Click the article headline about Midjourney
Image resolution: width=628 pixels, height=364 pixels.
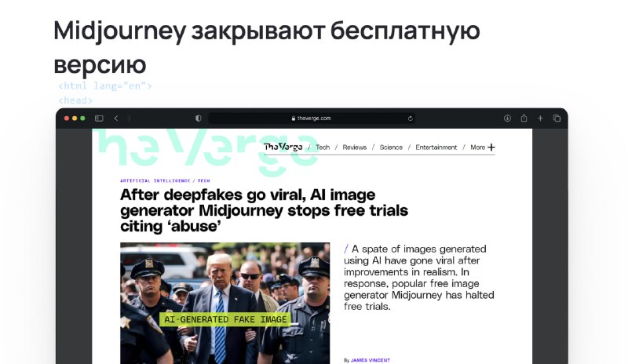tap(264, 210)
